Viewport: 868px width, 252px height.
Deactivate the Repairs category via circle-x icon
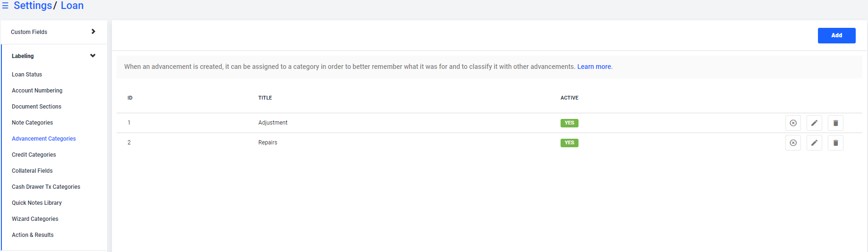tap(793, 143)
